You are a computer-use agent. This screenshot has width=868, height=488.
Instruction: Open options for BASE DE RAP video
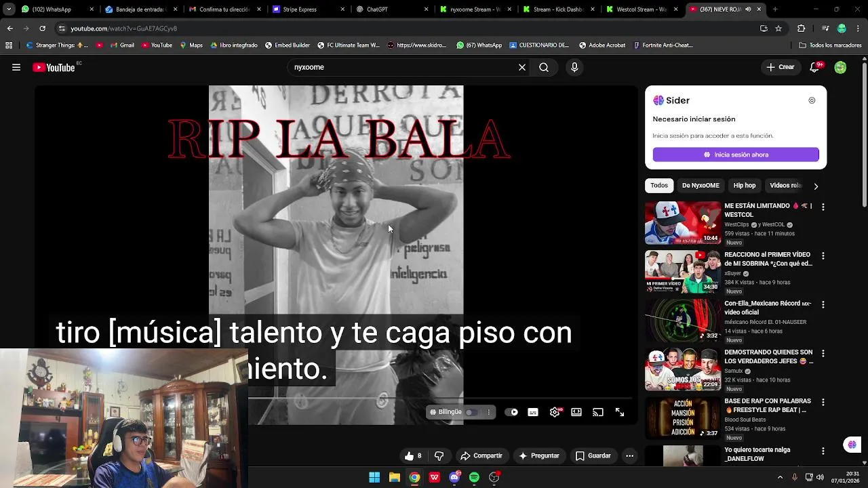[x=823, y=402]
